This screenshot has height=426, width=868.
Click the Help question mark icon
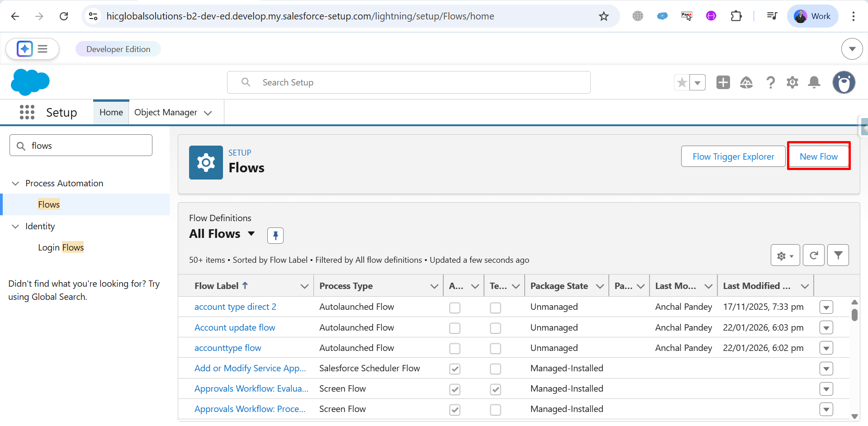pyautogui.click(x=770, y=82)
